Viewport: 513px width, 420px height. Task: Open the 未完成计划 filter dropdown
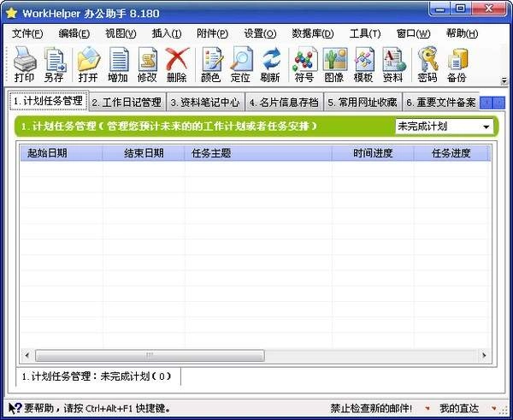click(486, 127)
